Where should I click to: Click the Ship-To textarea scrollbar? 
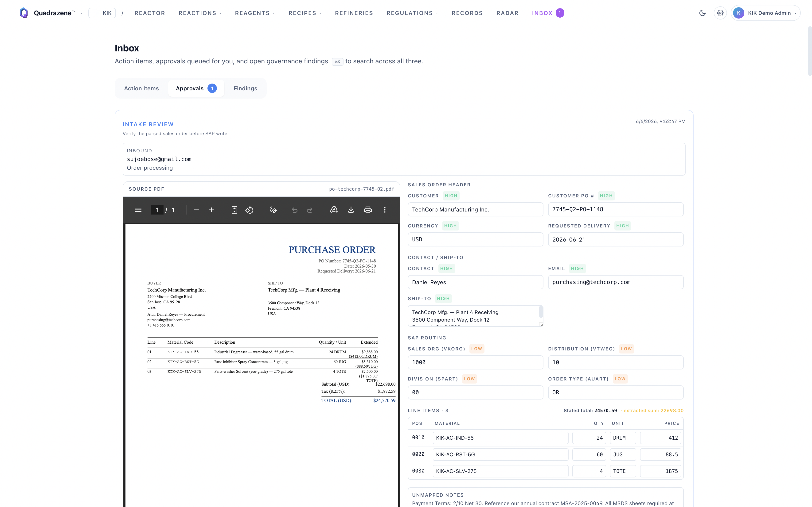click(541, 312)
